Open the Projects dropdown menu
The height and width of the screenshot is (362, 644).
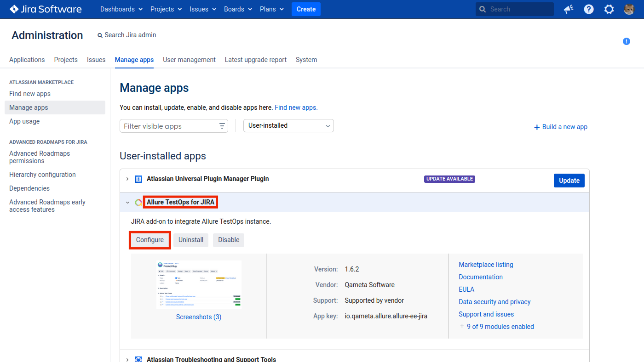pos(166,9)
